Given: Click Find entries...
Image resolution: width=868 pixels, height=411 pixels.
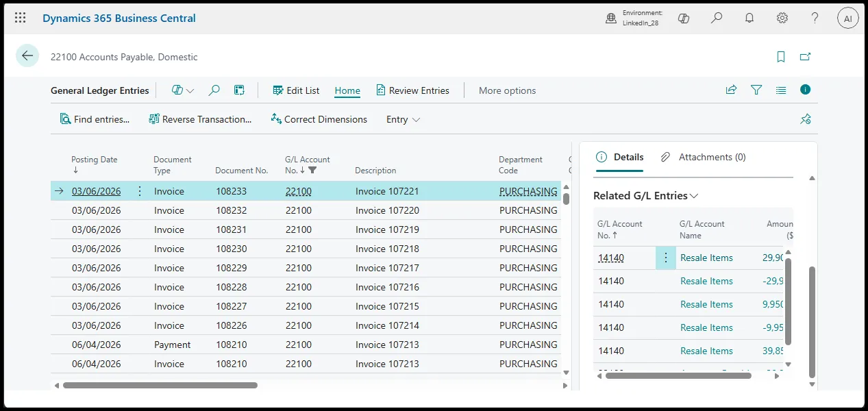Looking at the screenshot, I should click(x=95, y=119).
